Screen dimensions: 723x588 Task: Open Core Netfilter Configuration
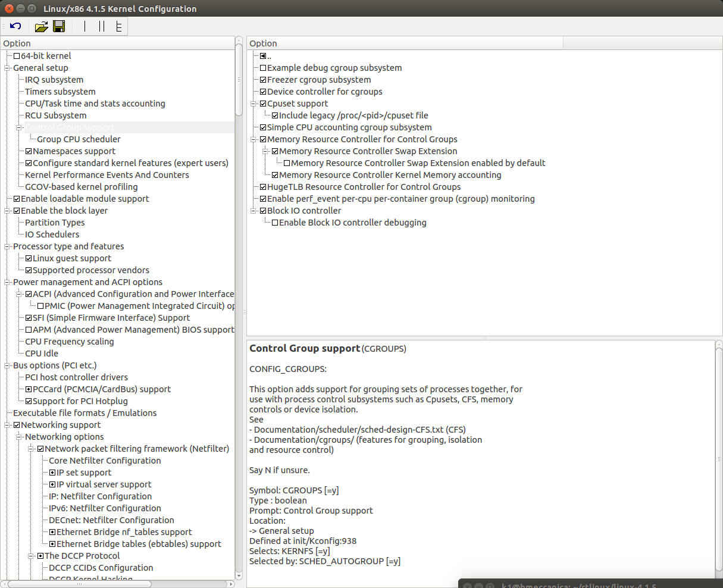[105, 461]
